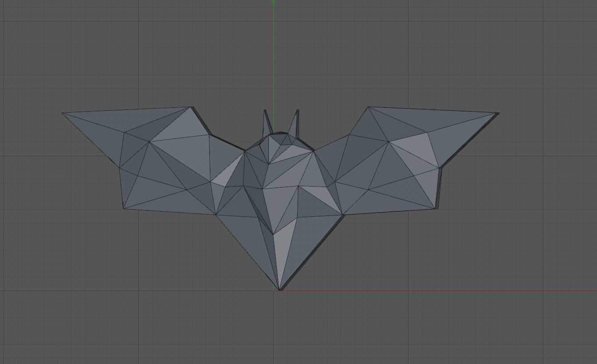Click the outer tip of the right wing
The image size is (597, 364).
(x=498, y=114)
